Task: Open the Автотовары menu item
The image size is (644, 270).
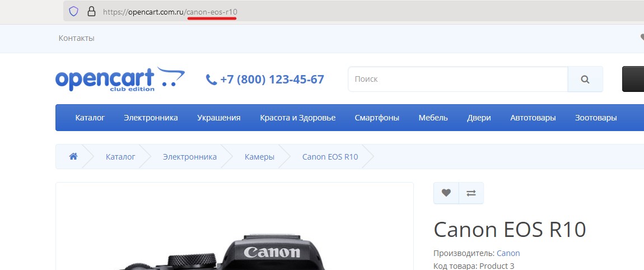Action: coord(533,118)
